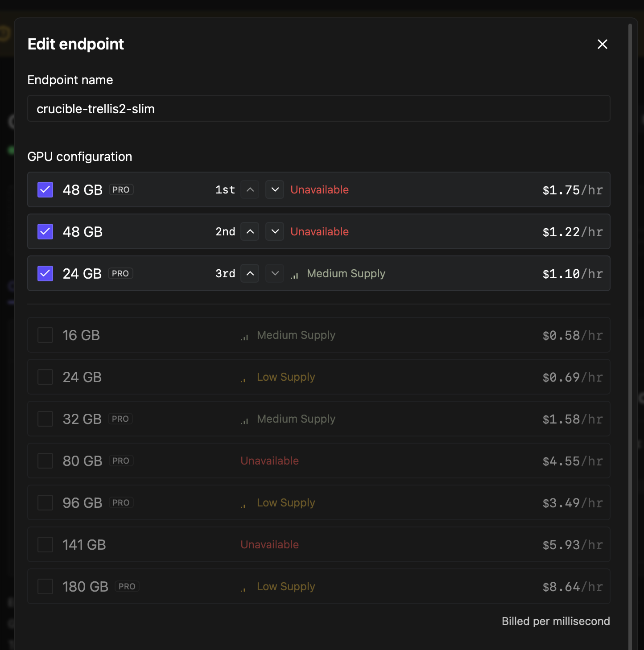Move the 48 GB PRO priority up arrow
The image size is (644, 650).
click(250, 189)
